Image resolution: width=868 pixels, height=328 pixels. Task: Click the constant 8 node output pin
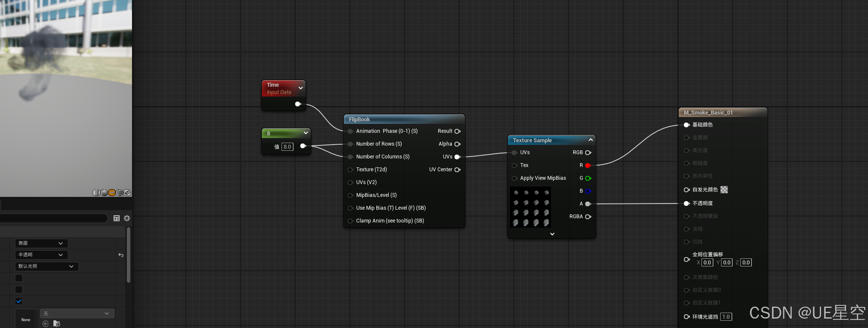[303, 146]
